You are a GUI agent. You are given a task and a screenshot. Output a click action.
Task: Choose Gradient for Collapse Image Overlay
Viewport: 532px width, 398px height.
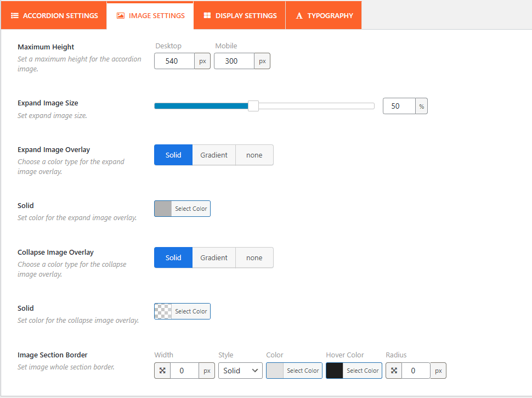pyautogui.click(x=214, y=257)
